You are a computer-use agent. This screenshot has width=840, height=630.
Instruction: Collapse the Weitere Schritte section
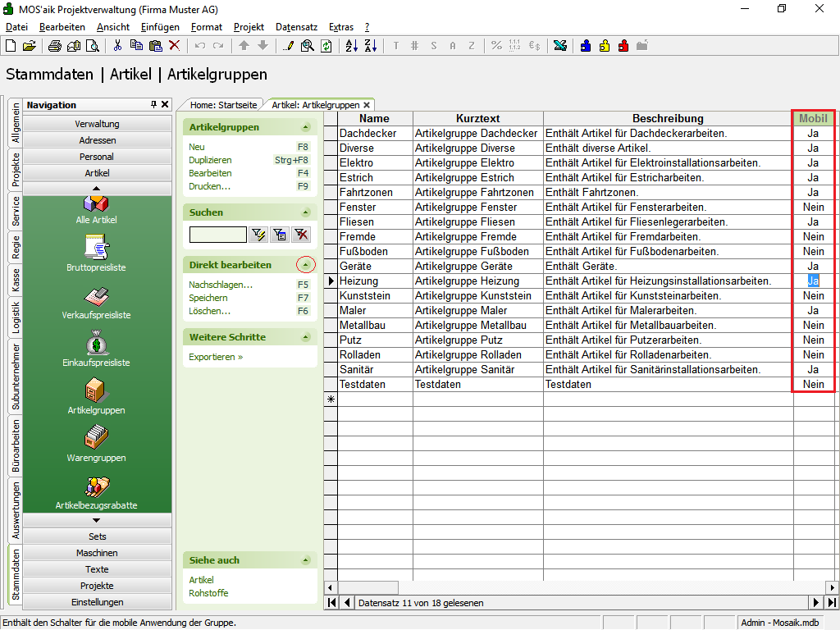[306, 337]
